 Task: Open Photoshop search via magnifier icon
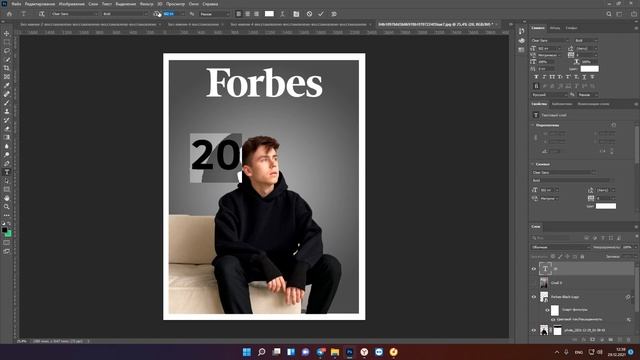coord(609,14)
